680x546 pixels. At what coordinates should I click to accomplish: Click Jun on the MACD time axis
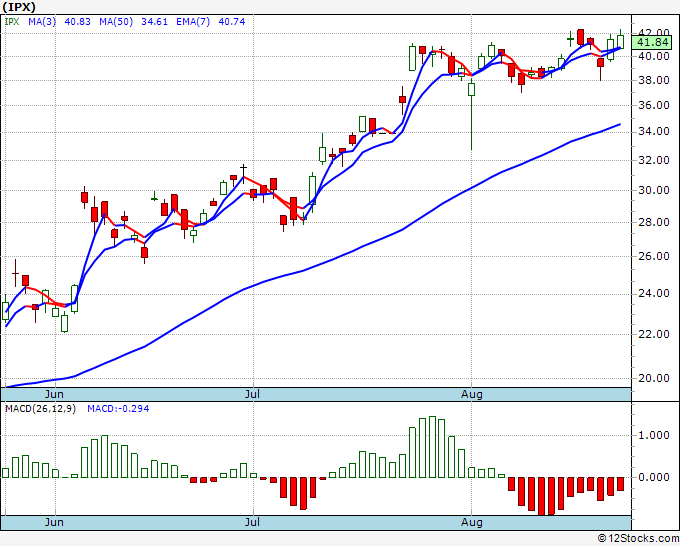54,522
